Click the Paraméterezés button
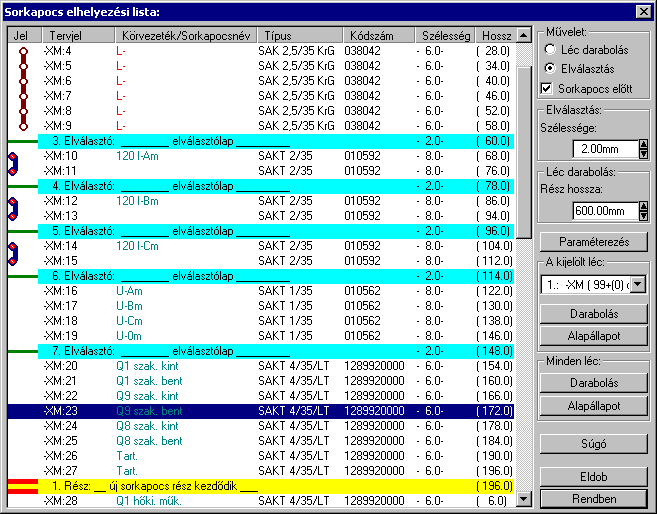 point(594,242)
